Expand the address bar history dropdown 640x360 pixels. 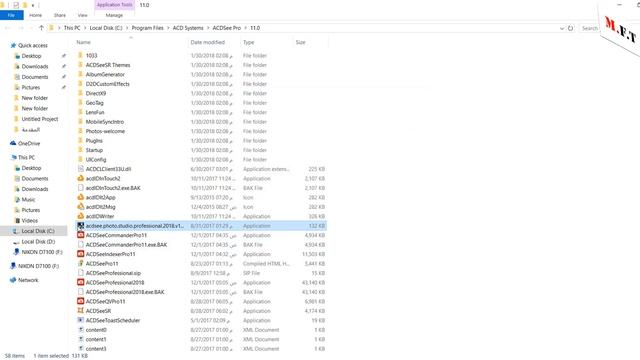click(x=562, y=28)
